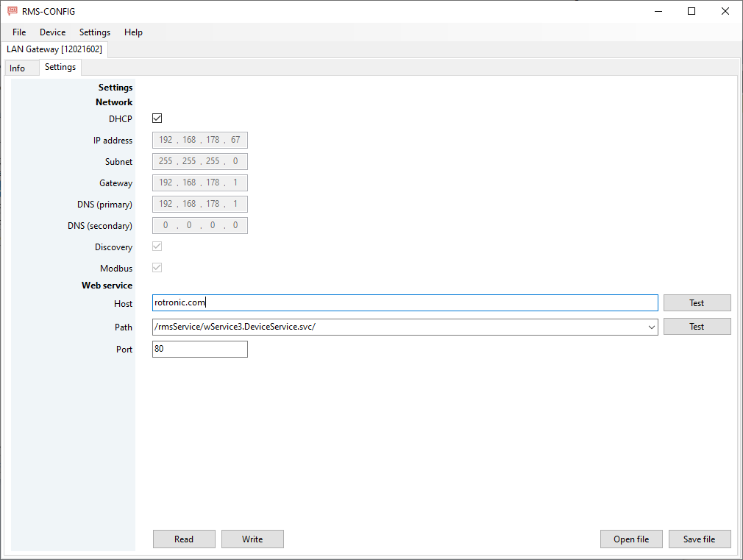Select the Settings tab next to Info
This screenshot has height=560, width=743.
coord(60,67)
